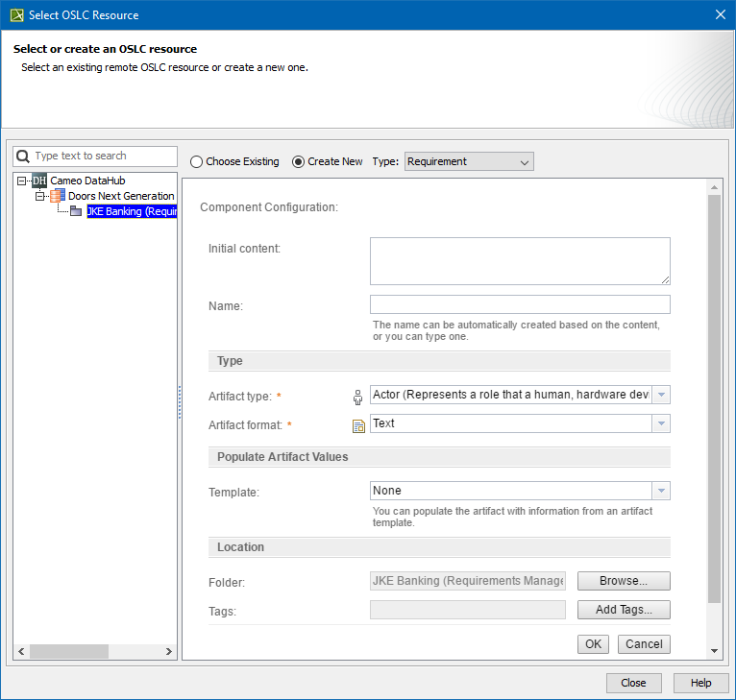Click the Location section header
Image resolution: width=736 pixels, height=700 pixels.
point(439,547)
